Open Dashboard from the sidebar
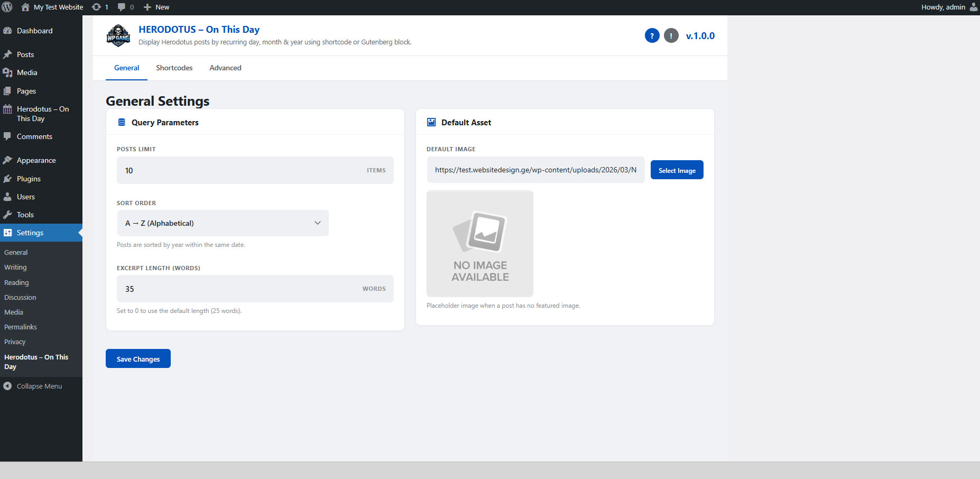980x479 pixels. (34, 31)
